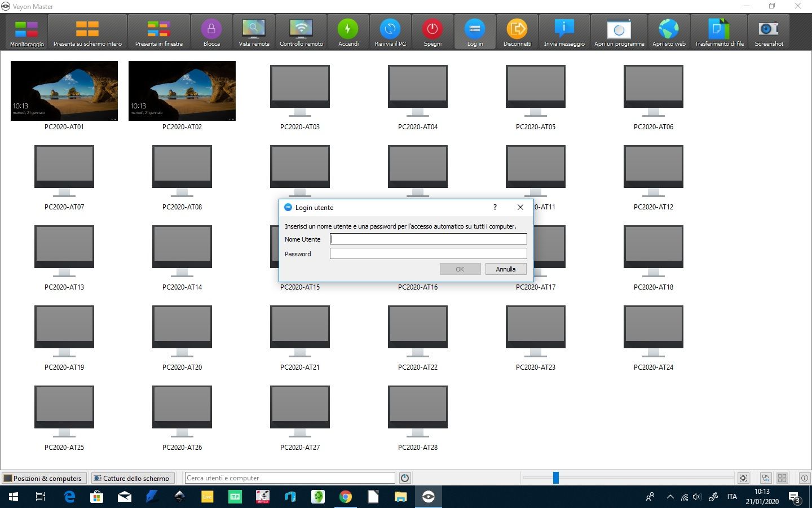812x508 pixels.
Task: Click Riavvia il PC
Action: pyautogui.click(x=390, y=32)
